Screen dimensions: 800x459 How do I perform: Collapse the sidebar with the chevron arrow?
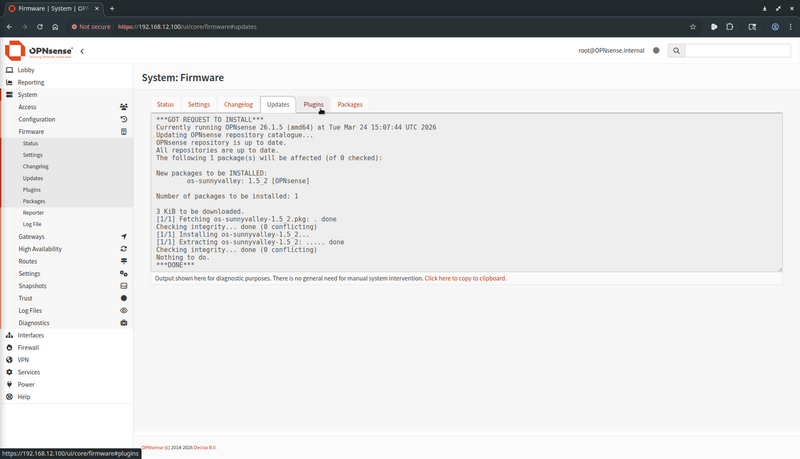coord(82,51)
